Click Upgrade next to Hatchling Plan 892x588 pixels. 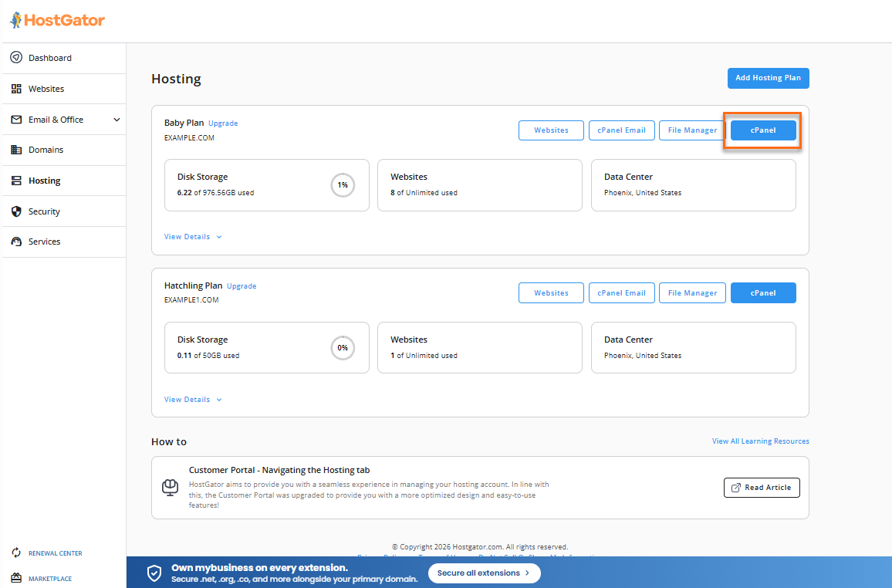click(x=242, y=286)
